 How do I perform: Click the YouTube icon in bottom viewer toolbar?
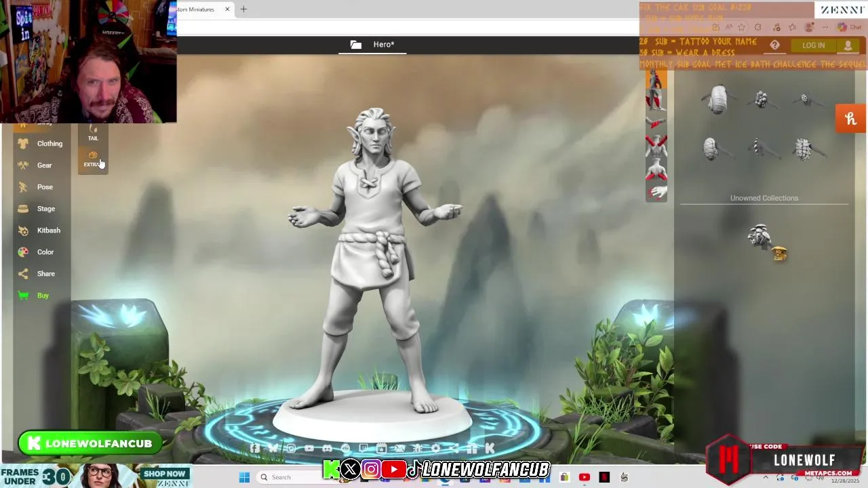click(309, 448)
